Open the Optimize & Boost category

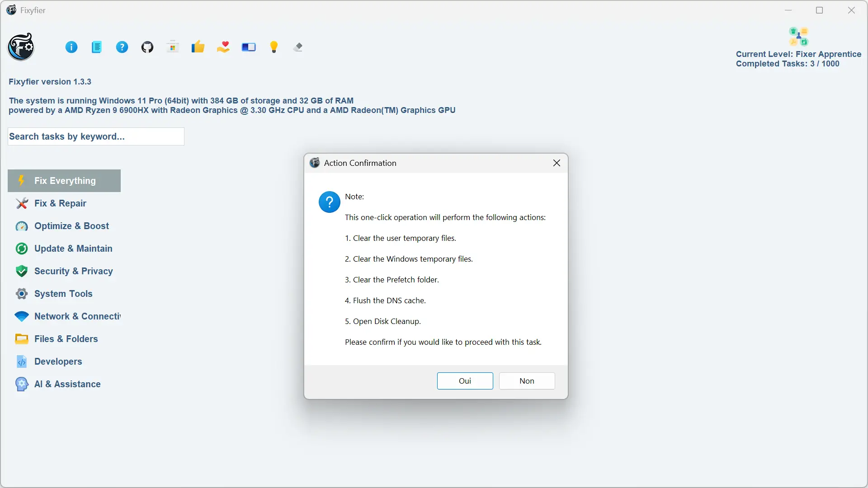pos(64,226)
